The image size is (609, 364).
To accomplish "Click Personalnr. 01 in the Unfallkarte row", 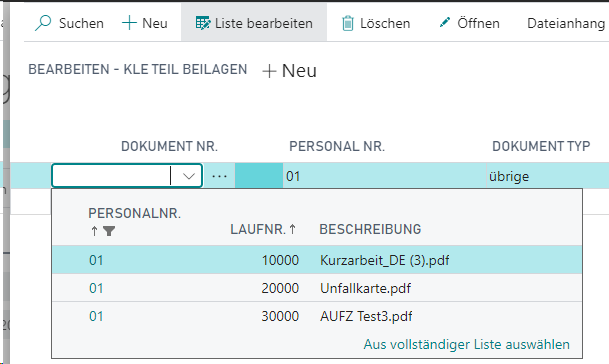I will click(96, 288).
